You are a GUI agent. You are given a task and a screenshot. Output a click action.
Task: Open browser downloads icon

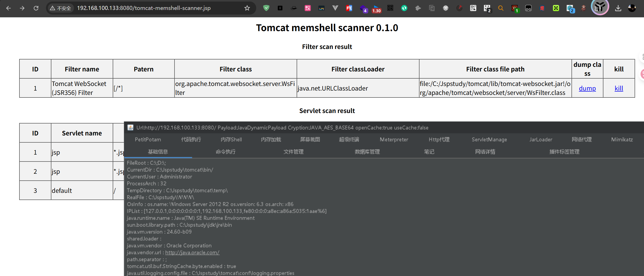618,8
